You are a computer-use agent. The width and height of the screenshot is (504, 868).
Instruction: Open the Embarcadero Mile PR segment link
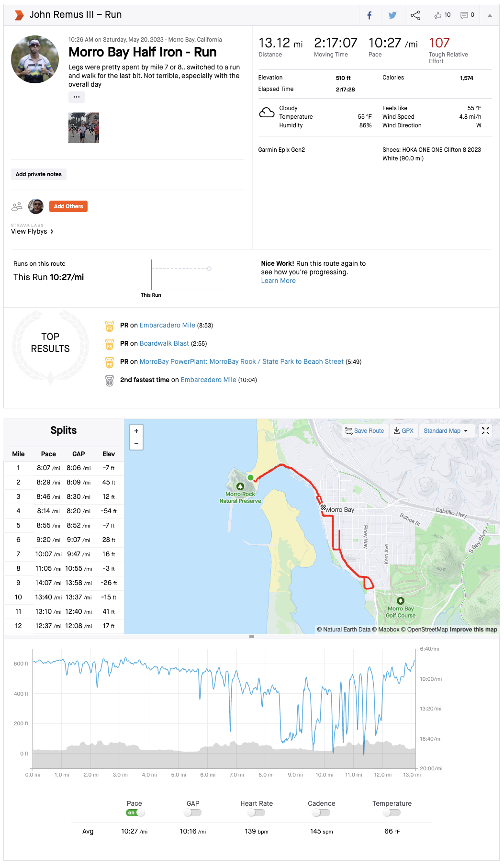pyautogui.click(x=168, y=325)
